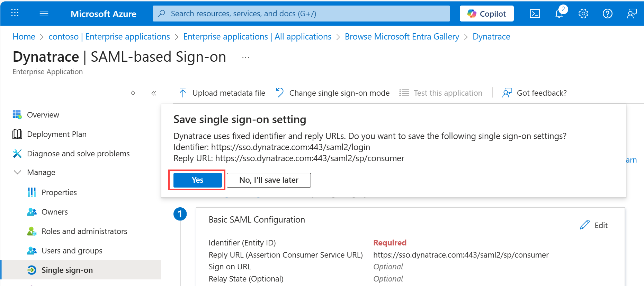
Task: Toggle the sidebar expand/collapse arrows
Action: coord(133,93)
